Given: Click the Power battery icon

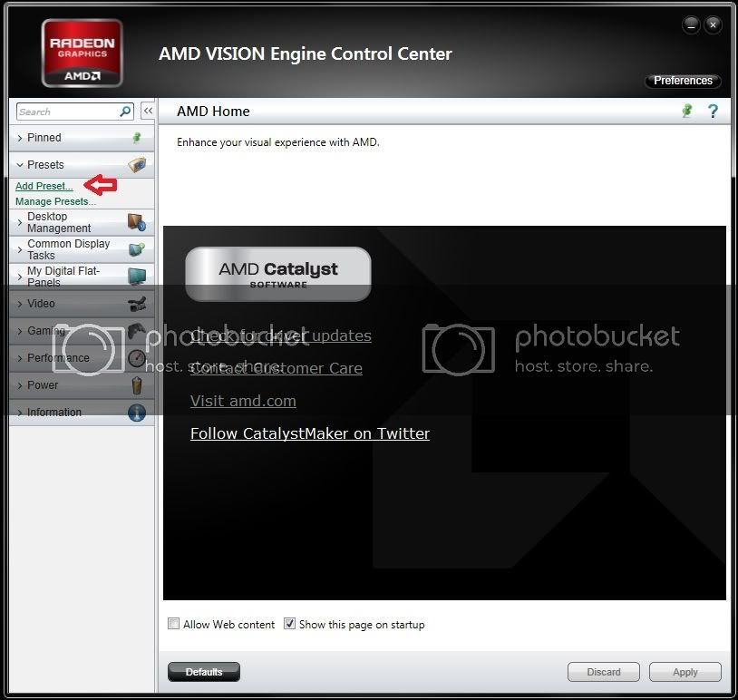Looking at the screenshot, I should pos(137,385).
